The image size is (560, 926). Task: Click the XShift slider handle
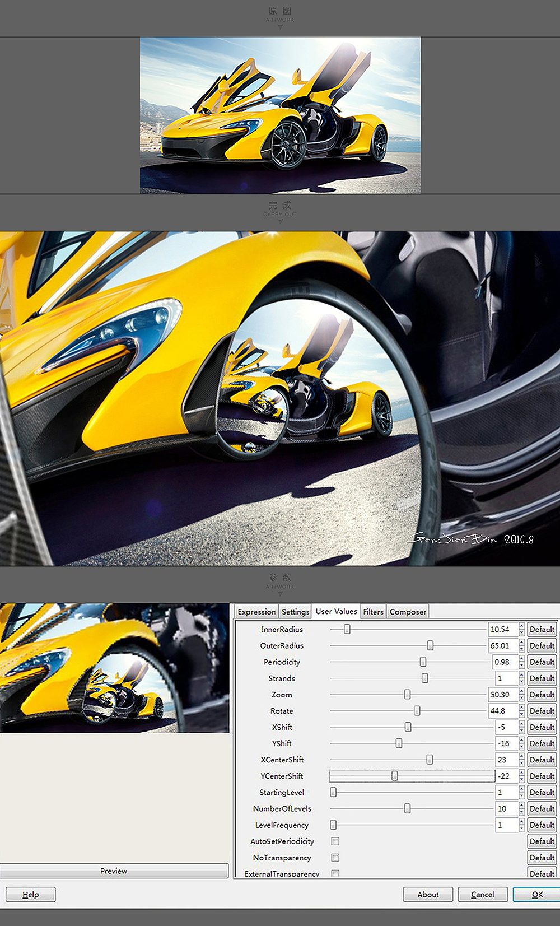(x=408, y=727)
